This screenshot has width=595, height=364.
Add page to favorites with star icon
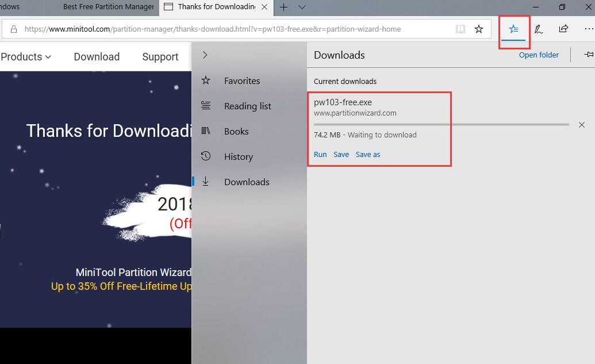(x=479, y=29)
